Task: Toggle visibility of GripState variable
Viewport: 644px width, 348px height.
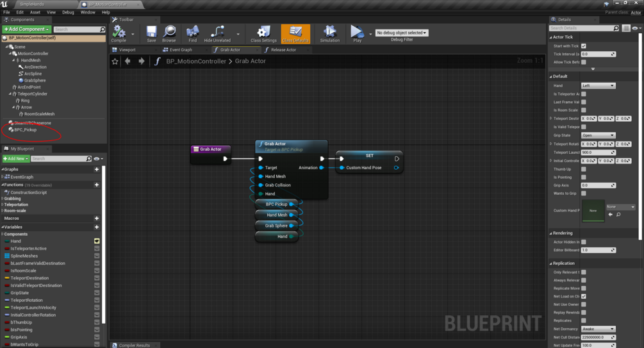Action: pyautogui.click(x=97, y=293)
